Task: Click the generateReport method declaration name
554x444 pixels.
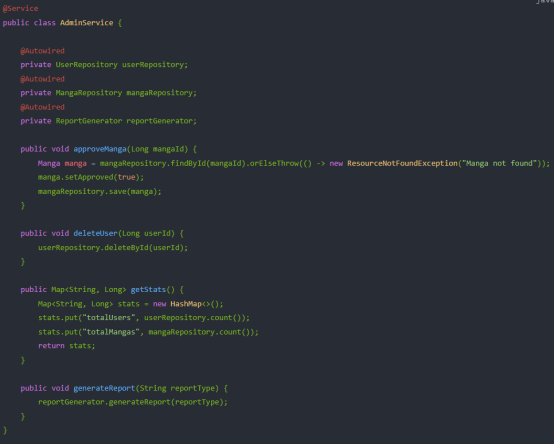Action: pos(104,388)
